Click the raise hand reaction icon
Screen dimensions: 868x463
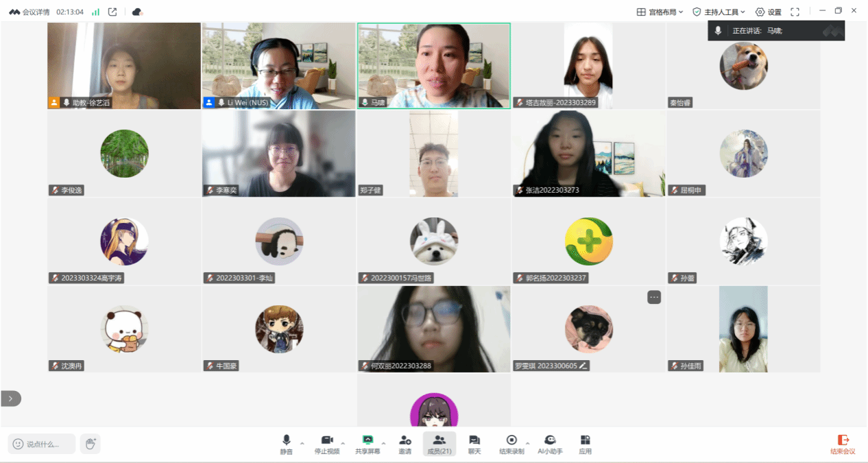[x=90, y=444]
